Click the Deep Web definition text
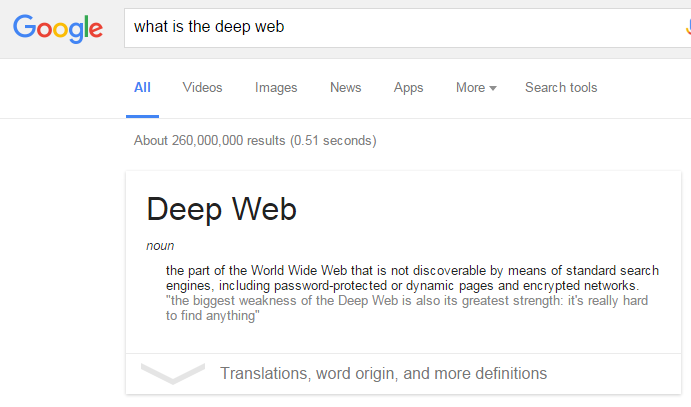Viewport: 691px width, 407px height. 412,278
